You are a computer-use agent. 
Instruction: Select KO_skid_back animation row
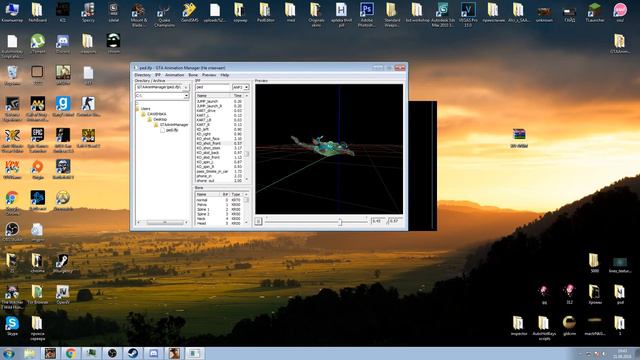[219, 153]
